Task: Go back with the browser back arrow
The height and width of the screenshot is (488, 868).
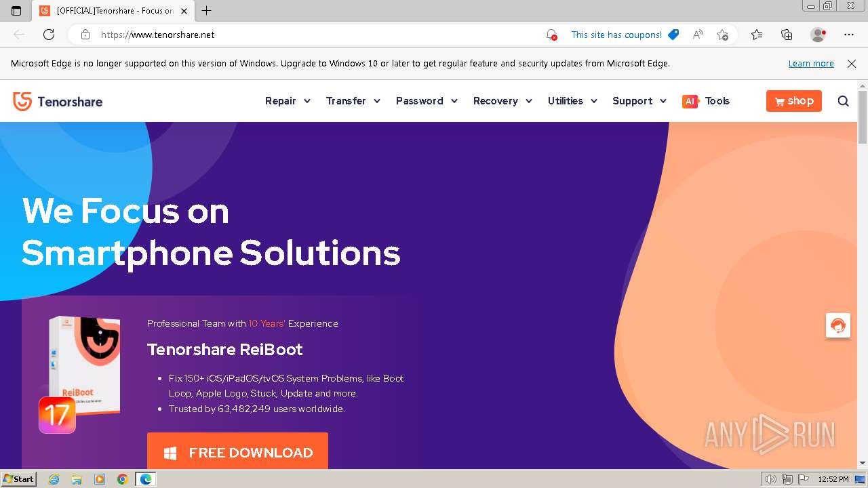Action: [x=19, y=35]
